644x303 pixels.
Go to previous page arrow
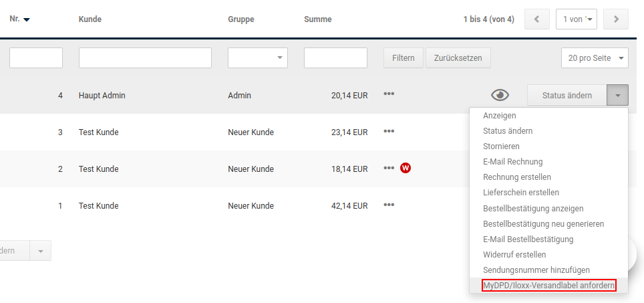(537, 19)
